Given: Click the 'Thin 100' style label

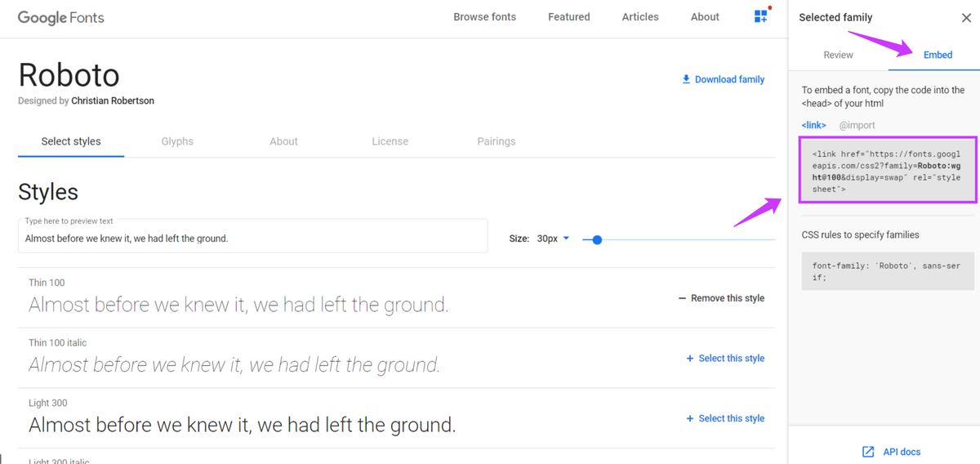Looking at the screenshot, I should pos(47,283).
